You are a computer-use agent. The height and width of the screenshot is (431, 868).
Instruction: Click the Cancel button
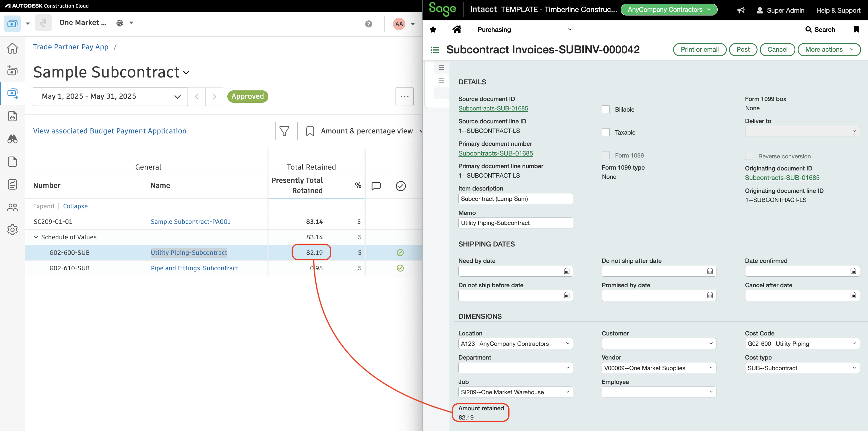777,50
